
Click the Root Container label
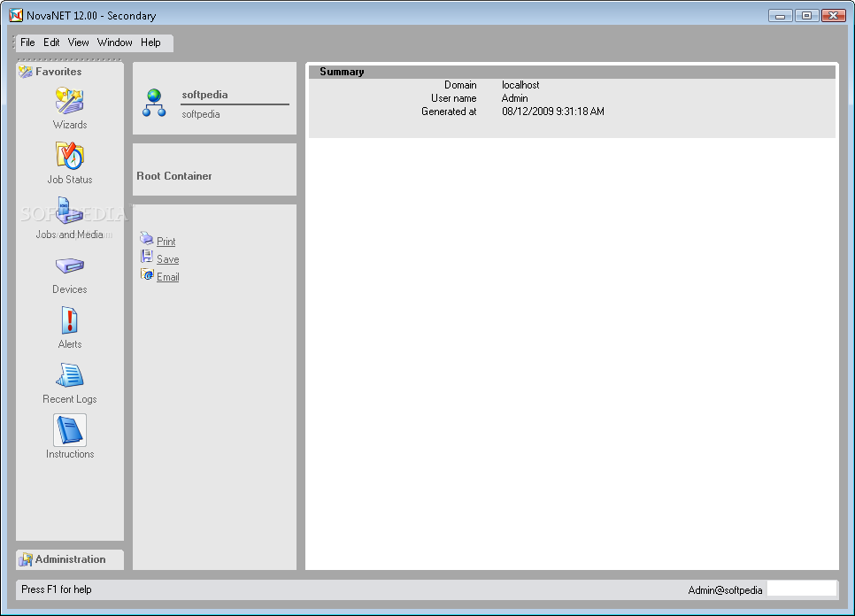[x=174, y=176]
